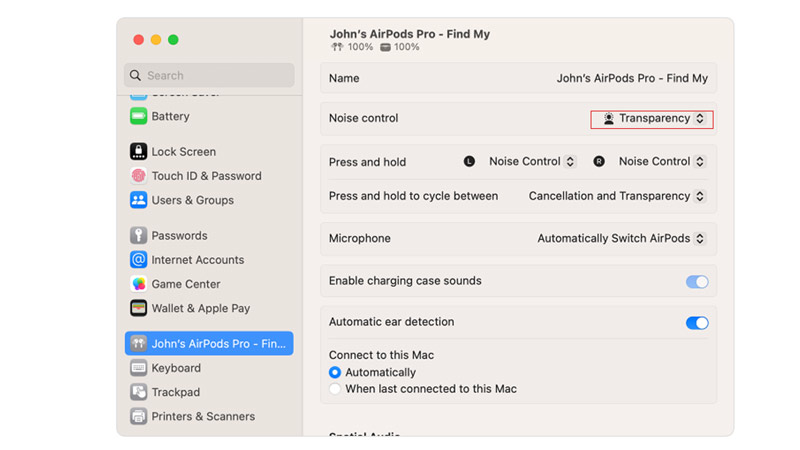Open Printers & Scanners pane
The height and width of the screenshot is (450, 800).
point(209,416)
